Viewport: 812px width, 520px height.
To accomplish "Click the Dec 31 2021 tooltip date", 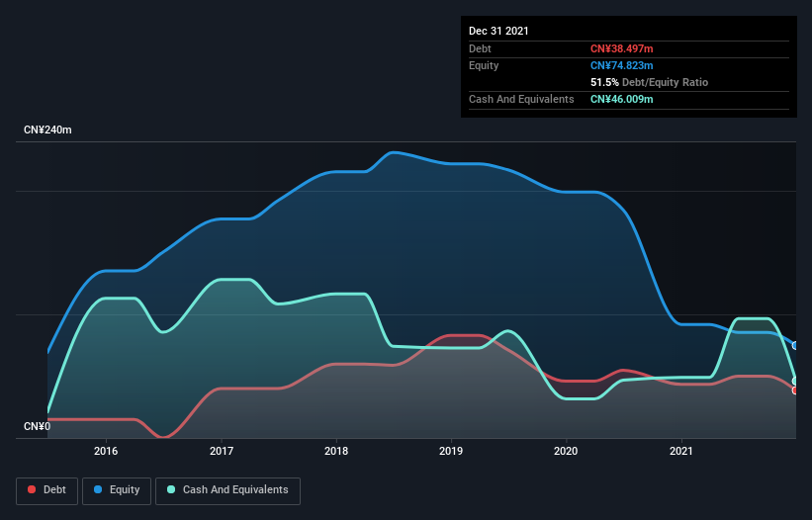I will [x=498, y=31].
